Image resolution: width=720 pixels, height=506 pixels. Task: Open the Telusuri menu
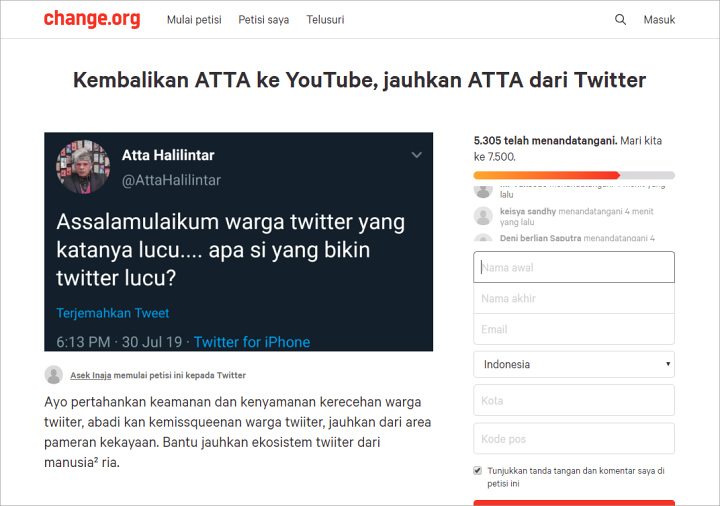(325, 20)
